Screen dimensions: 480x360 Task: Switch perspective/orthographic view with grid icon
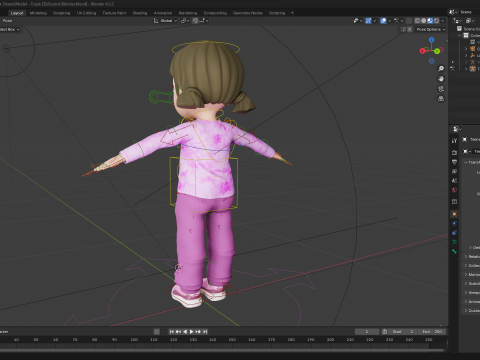point(441,99)
